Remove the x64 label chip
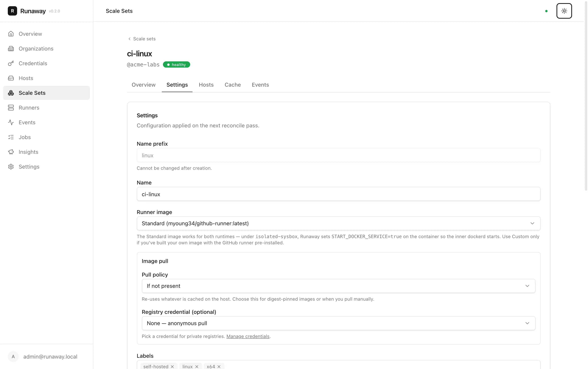Screen dimensions: 588x369 click(x=219, y=366)
